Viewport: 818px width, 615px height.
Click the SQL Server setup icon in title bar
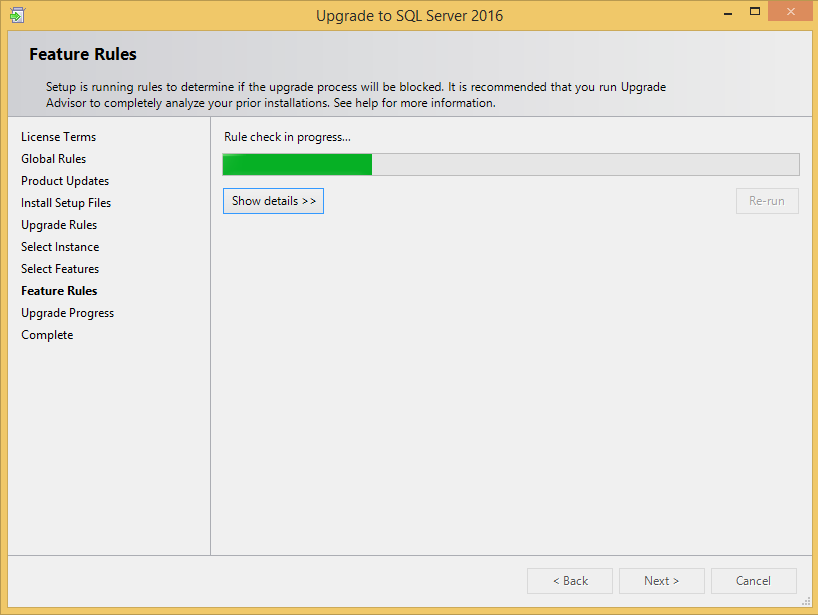pyautogui.click(x=17, y=15)
